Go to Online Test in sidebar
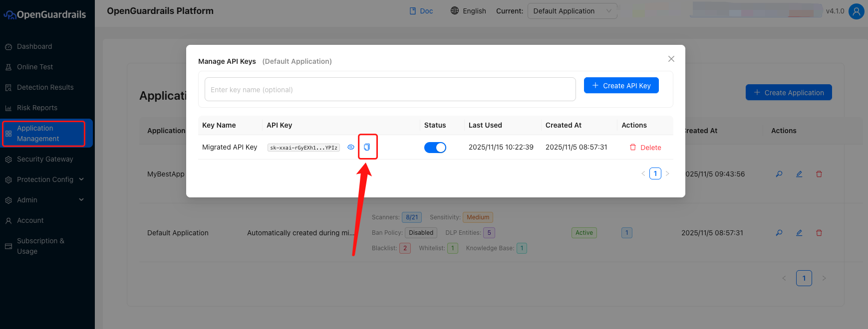 coord(35,67)
